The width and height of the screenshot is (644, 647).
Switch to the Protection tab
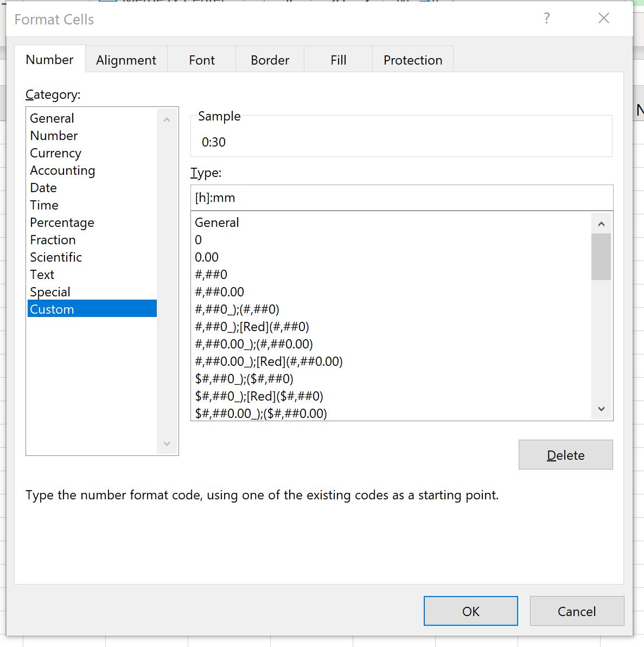[412, 60]
